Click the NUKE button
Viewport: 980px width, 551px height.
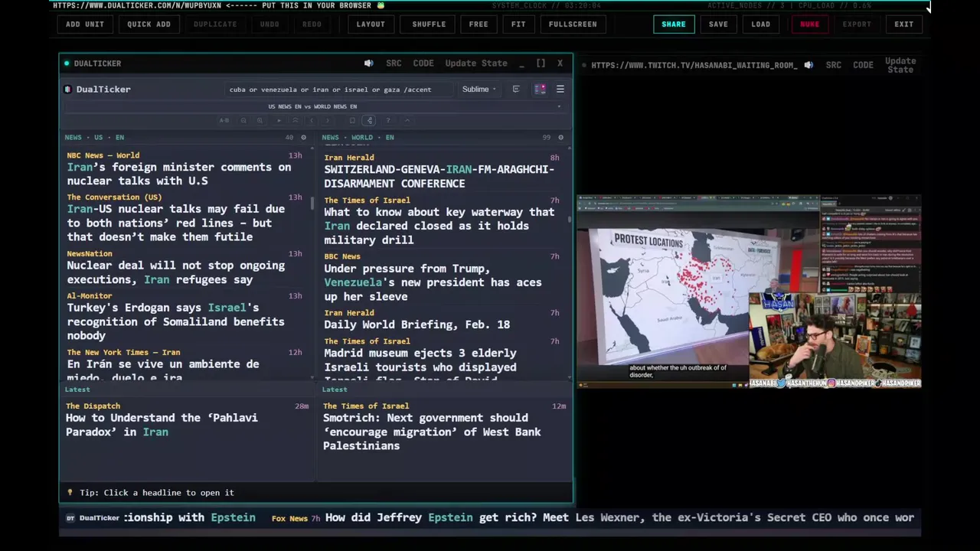tap(809, 24)
